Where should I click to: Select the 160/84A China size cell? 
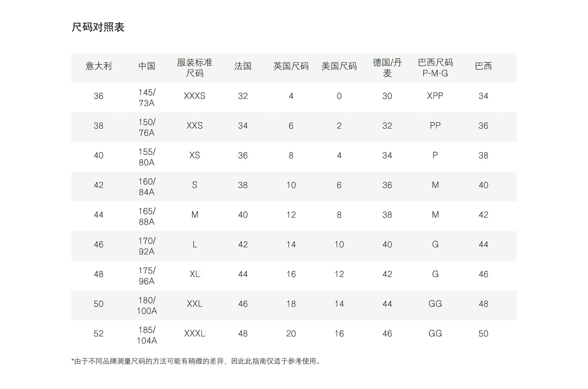coord(147,186)
